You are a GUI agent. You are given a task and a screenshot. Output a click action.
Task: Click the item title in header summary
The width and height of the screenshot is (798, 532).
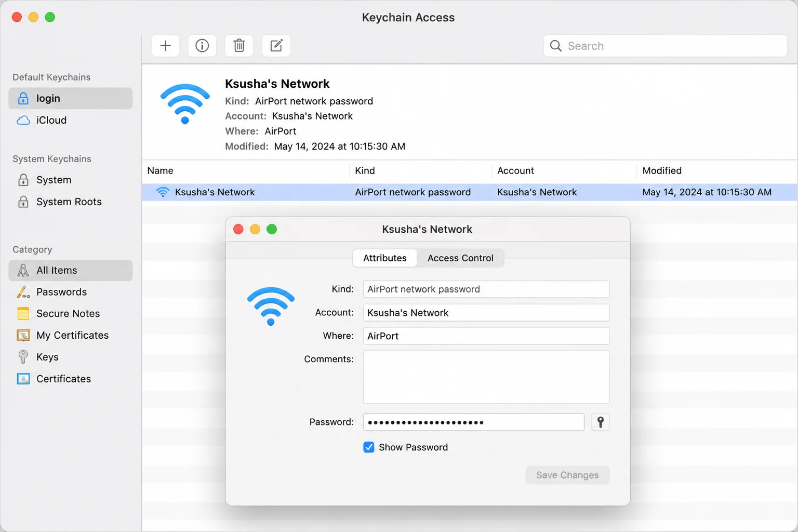coord(277,84)
